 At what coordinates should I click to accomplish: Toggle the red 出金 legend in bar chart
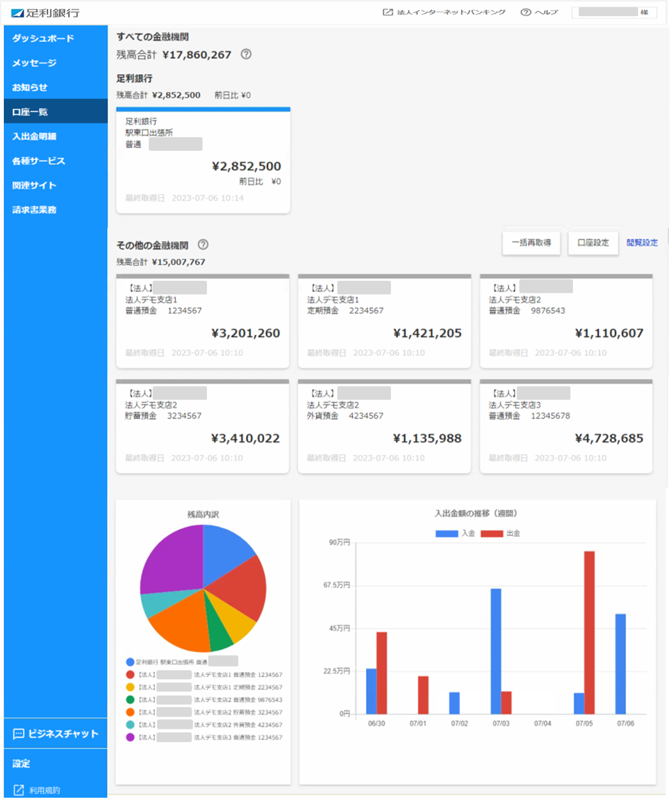500,533
